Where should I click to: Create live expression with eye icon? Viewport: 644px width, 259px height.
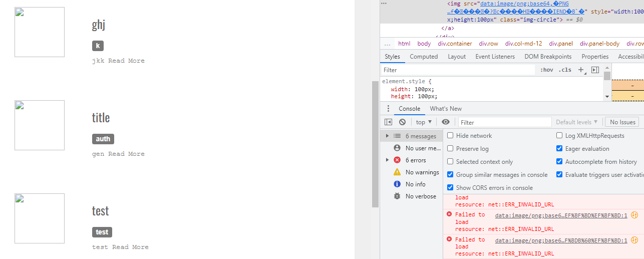coord(446,122)
